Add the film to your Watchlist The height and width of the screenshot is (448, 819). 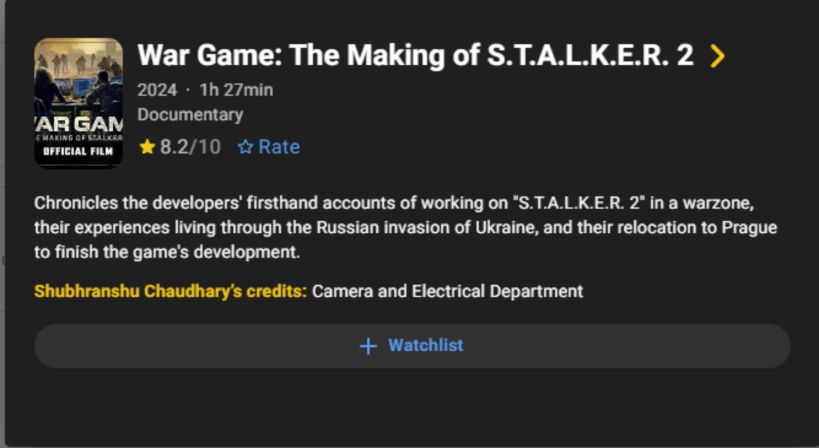412,346
